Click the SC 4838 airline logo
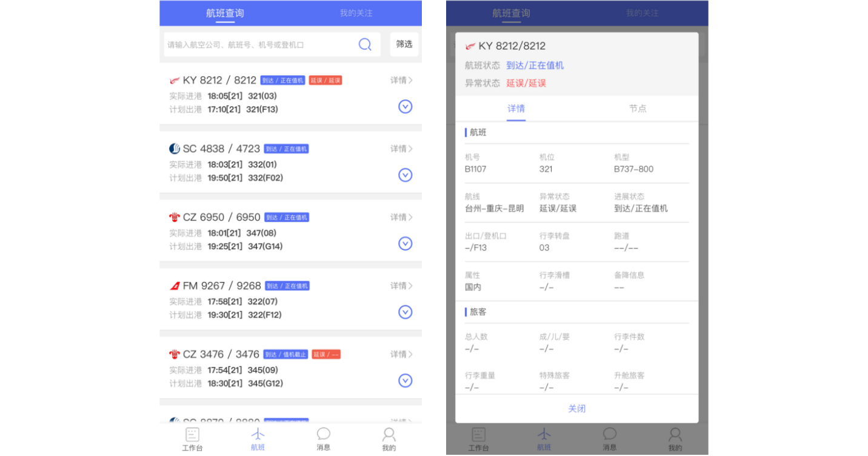Image resolution: width=868 pixels, height=456 pixels. tap(175, 149)
